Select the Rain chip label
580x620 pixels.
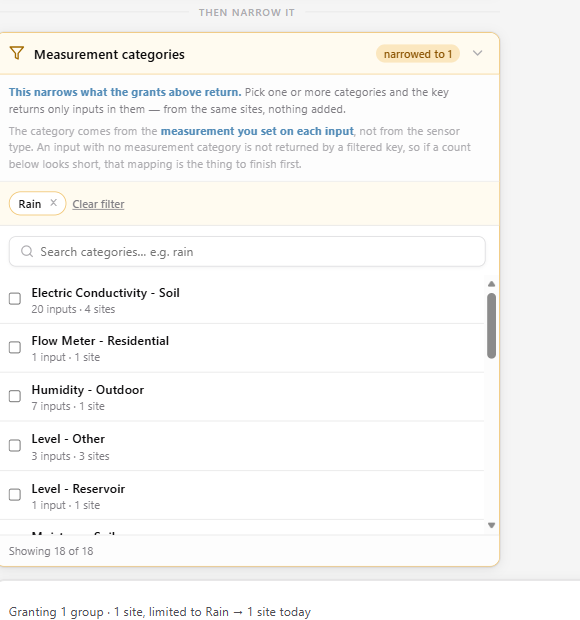tap(30, 204)
